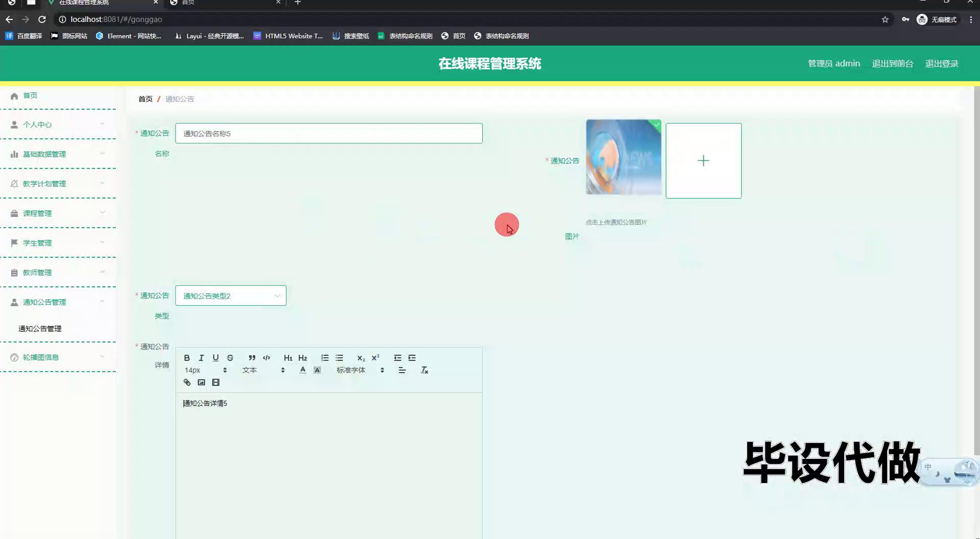
Task: Click the 退出登录 link
Action: 942,63
